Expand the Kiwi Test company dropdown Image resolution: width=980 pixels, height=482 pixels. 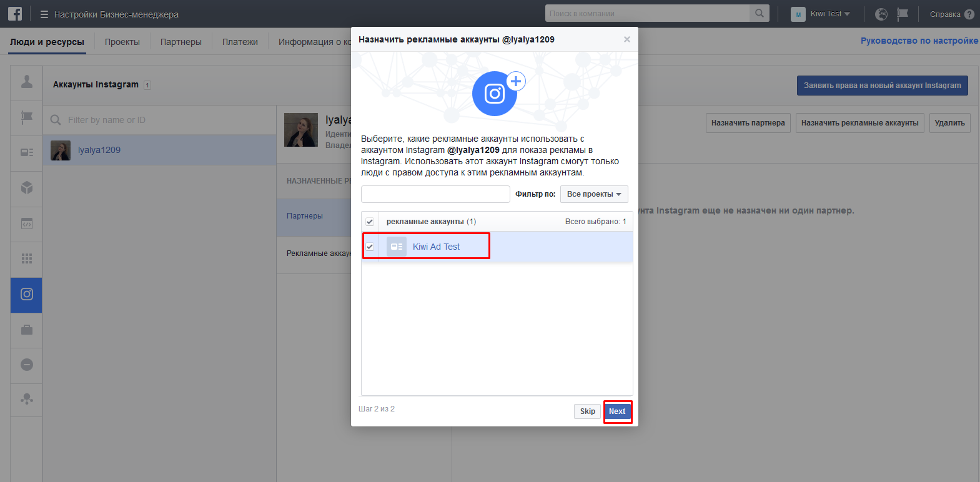pos(830,14)
